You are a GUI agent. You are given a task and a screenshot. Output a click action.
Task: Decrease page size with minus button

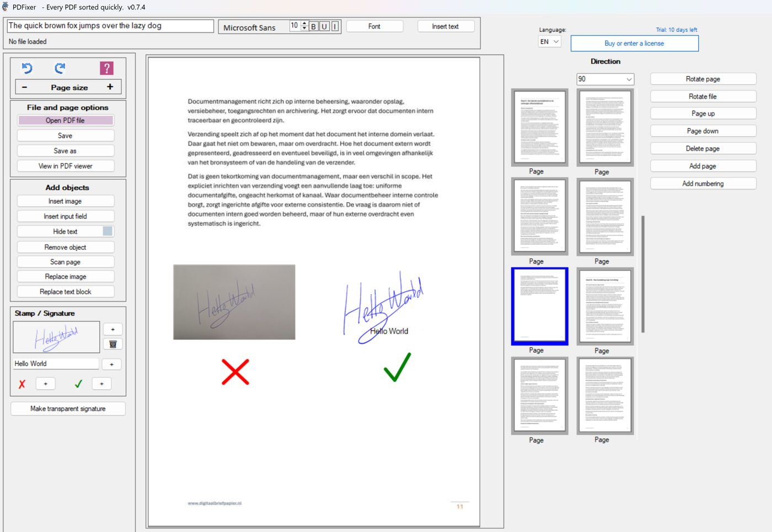[24, 87]
